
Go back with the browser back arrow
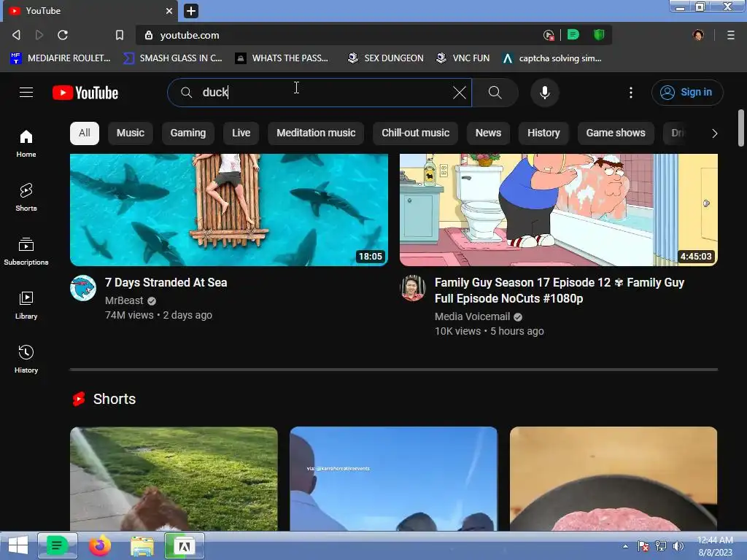pyautogui.click(x=16, y=35)
